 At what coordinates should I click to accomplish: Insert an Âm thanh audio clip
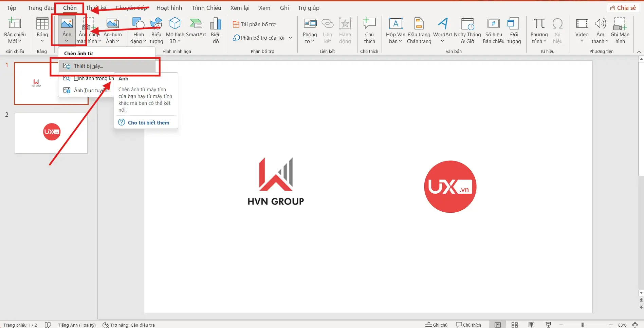tap(600, 30)
